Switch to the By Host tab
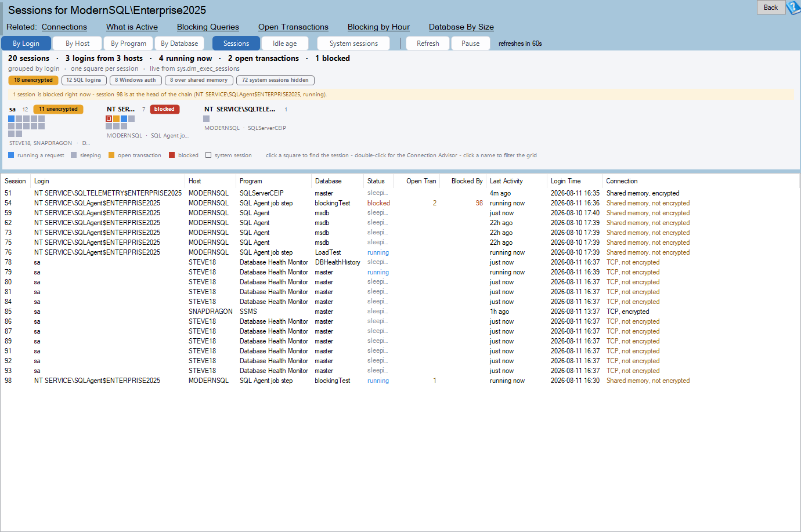 [x=77, y=44]
